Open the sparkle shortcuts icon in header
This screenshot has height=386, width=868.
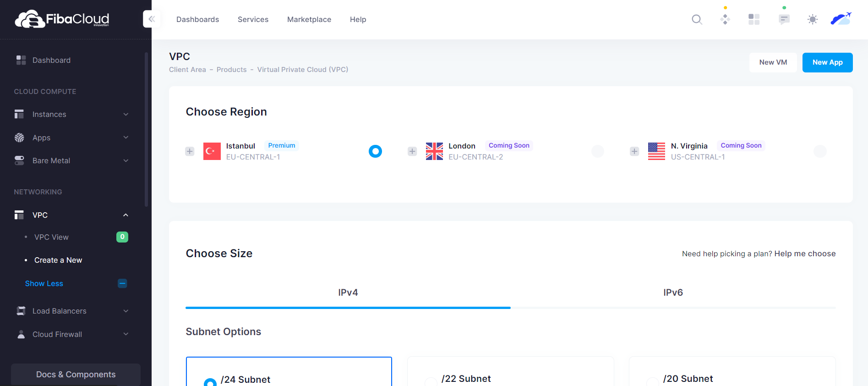(x=725, y=19)
